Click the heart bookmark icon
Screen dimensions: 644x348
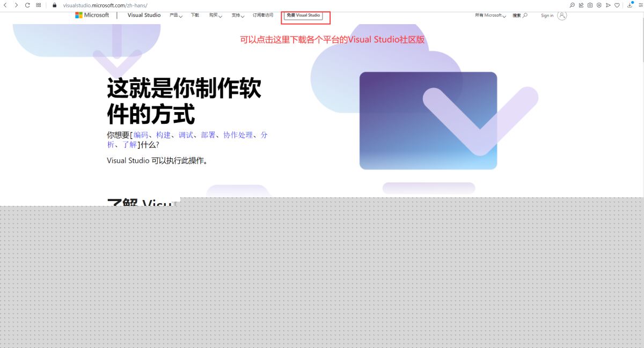pos(617,5)
